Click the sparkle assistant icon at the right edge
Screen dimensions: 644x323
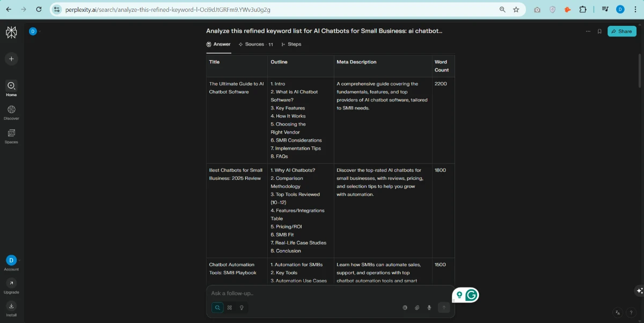pyautogui.click(x=639, y=291)
